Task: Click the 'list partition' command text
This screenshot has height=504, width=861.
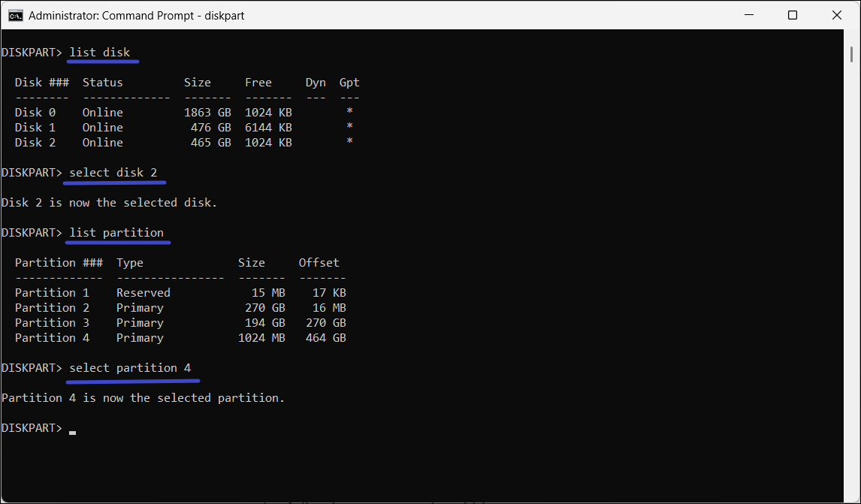Action: coord(116,233)
